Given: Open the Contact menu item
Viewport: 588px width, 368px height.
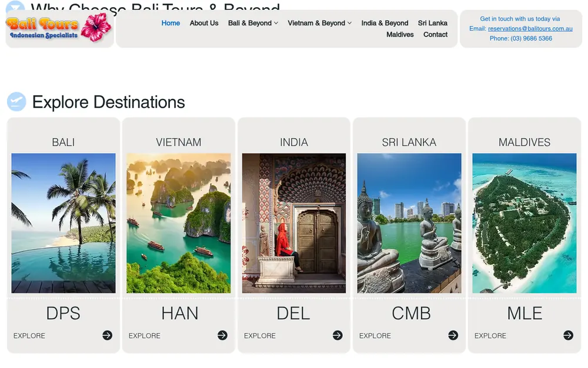Looking at the screenshot, I should 435,35.
